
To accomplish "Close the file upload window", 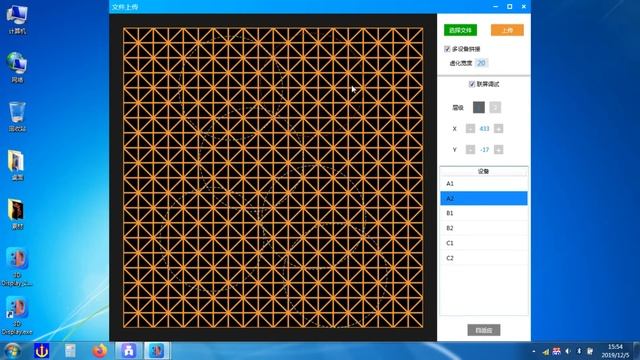I will tap(524, 7).
